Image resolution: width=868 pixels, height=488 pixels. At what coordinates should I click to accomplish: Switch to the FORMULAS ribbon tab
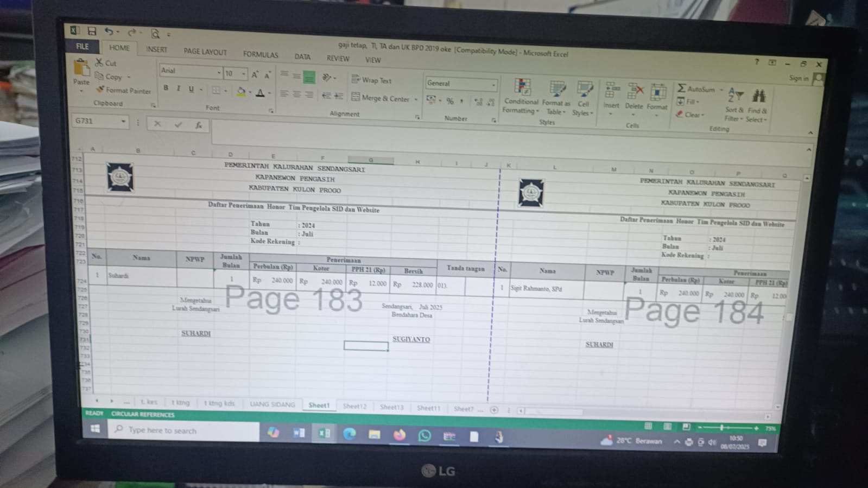pos(261,54)
